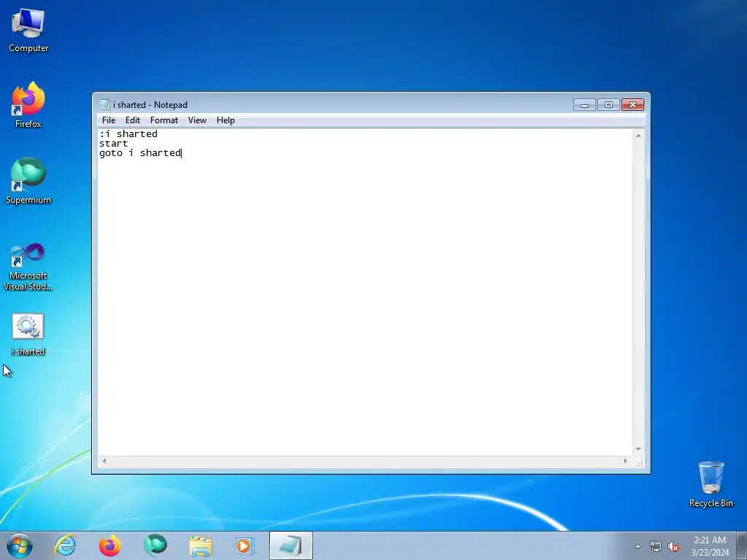Click the horizontal scrollbar left arrow
The height and width of the screenshot is (560, 747).
(104, 461)
